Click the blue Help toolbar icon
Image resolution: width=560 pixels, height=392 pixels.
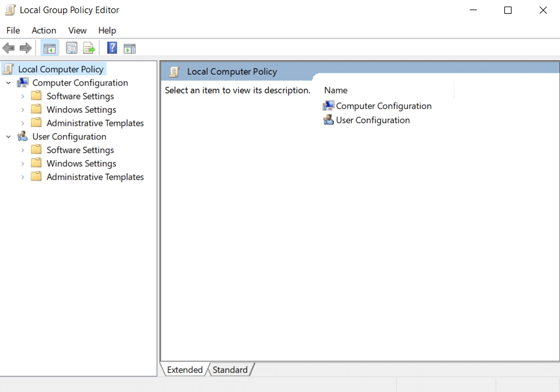(x=112, y=48)
